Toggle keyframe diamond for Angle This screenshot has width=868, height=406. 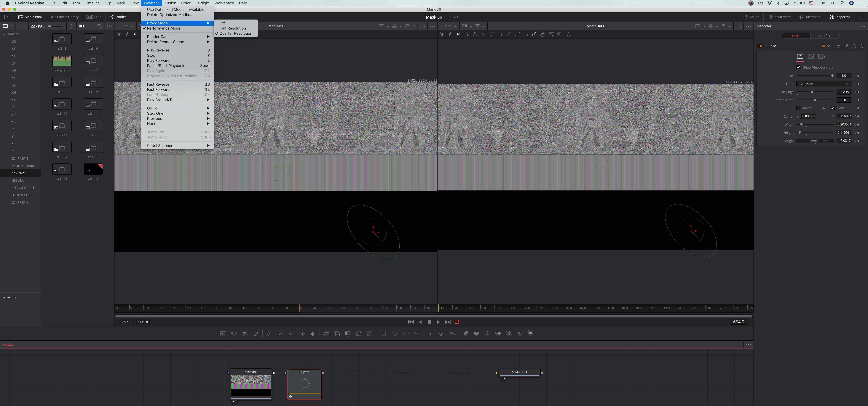click(858, 141)
